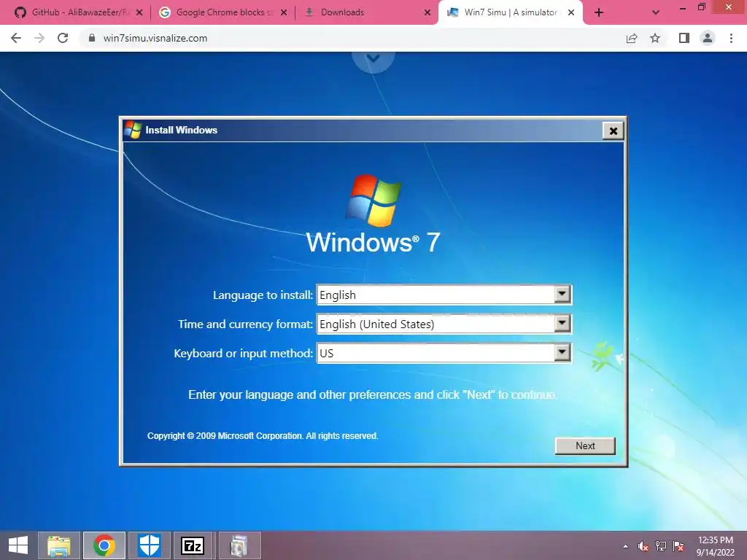
Task: Open File Explorer from the taskbar
Action: coord(58,545)
